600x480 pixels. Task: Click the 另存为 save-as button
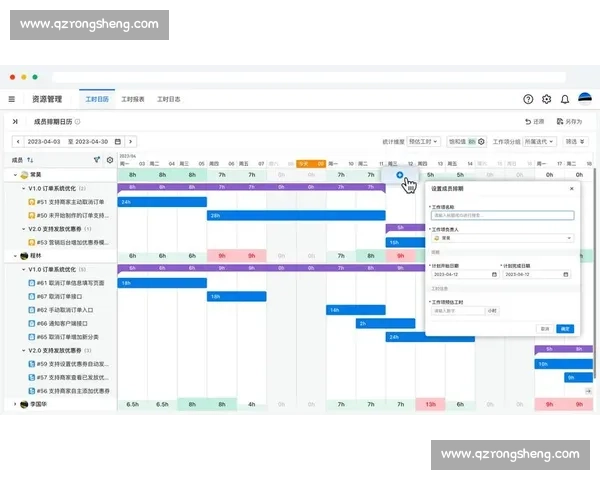[x=569, y=122]
